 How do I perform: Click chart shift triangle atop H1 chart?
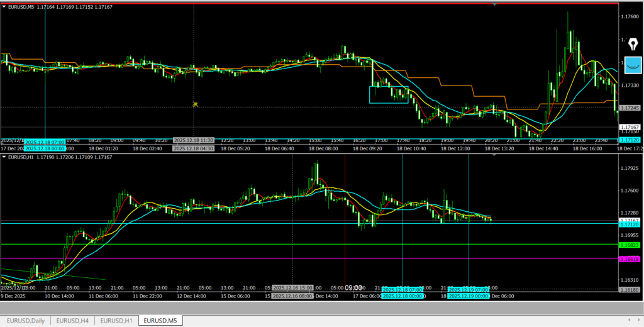[x=496, y=154]
